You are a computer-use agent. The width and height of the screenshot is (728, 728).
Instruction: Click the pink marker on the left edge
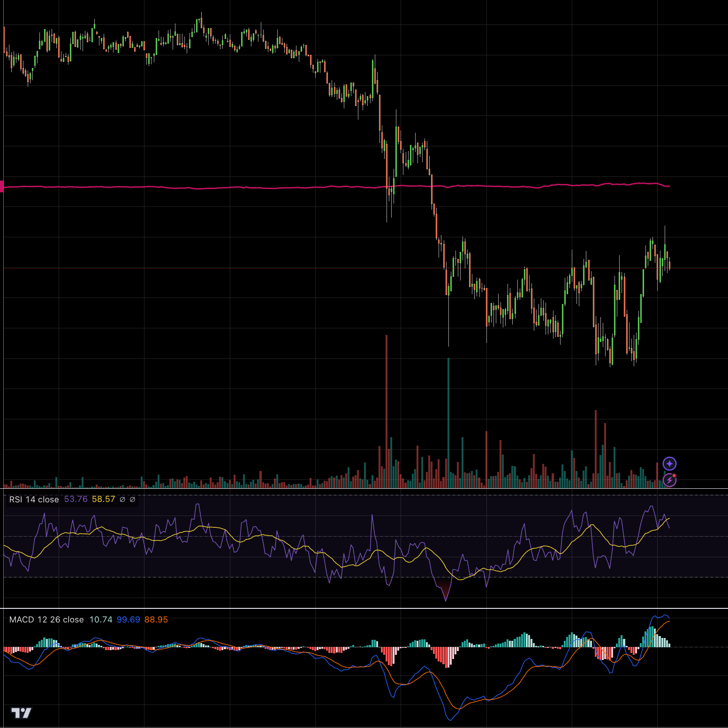click(x=2, y=186)
